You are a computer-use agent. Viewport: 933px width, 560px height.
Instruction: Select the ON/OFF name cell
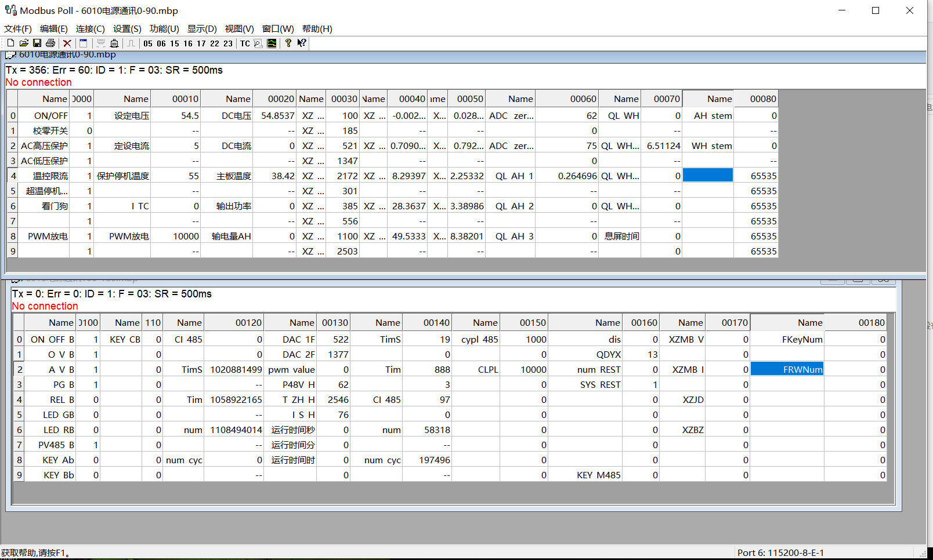[44, 115]
